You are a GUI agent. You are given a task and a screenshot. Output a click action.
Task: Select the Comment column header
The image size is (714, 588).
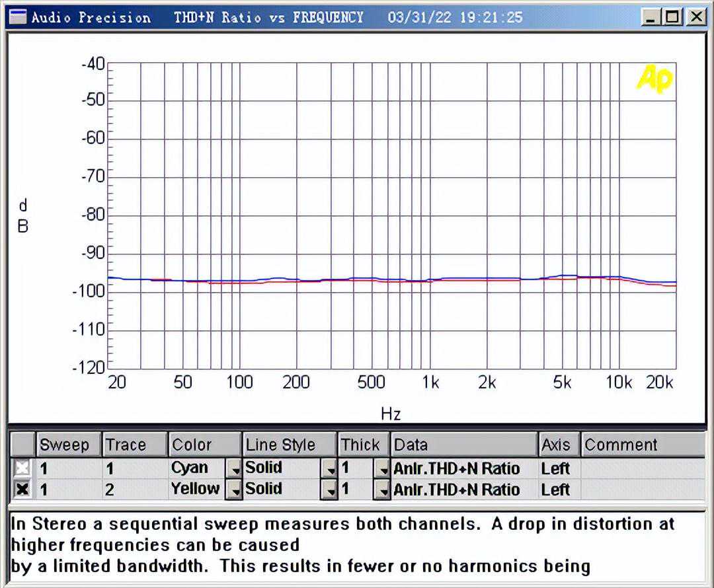coord(641,445)
